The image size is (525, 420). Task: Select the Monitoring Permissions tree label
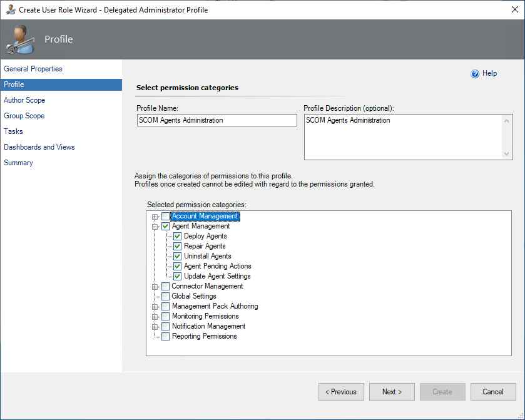pos(205,317)
